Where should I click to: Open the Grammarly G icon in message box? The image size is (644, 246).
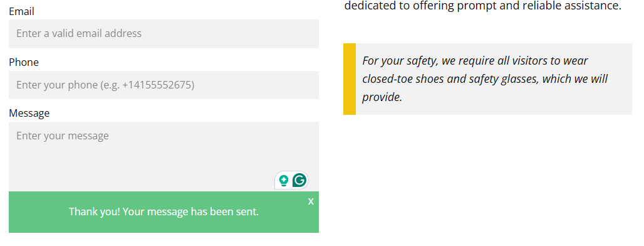coord(300,180)
